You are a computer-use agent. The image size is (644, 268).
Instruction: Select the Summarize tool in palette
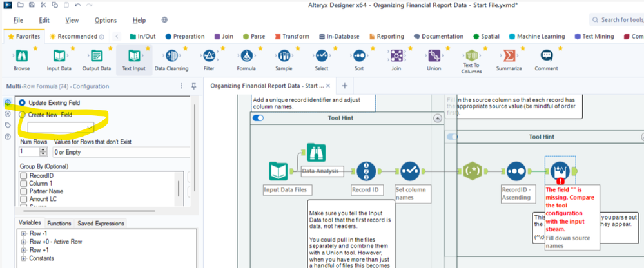509,59
